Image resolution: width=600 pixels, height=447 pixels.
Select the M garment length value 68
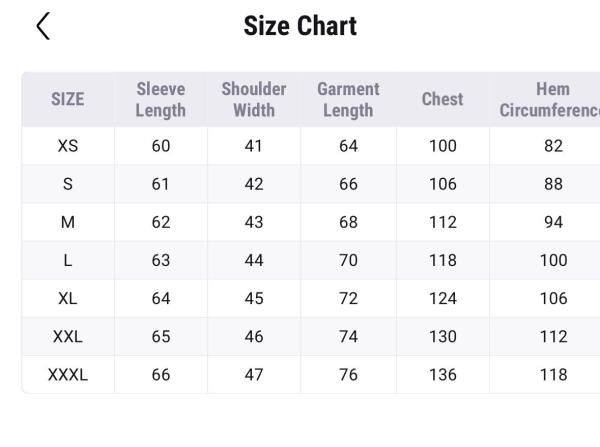click(348, 222)
